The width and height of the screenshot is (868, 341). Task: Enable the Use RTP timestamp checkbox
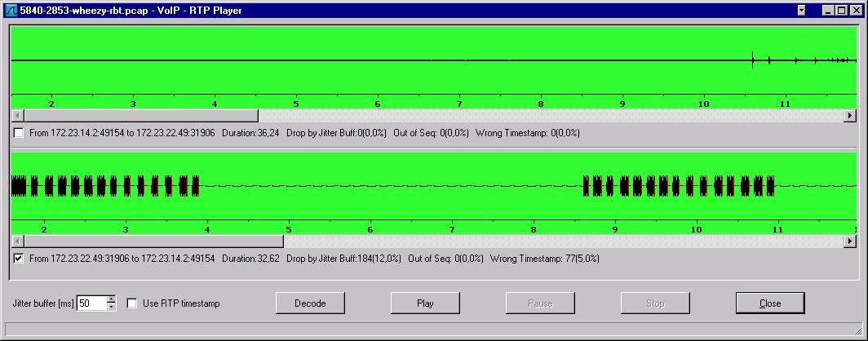point(132,303)
